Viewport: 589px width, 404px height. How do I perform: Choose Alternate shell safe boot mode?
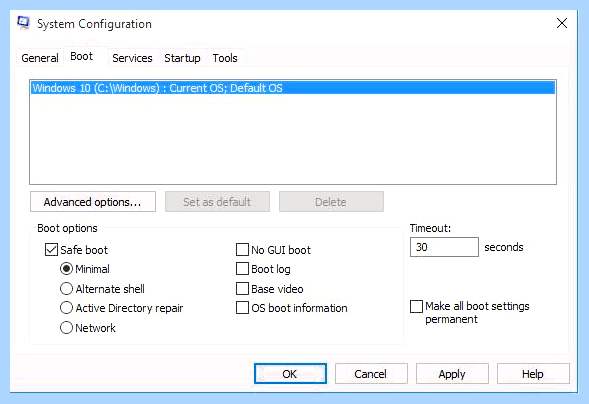(66, 289)
